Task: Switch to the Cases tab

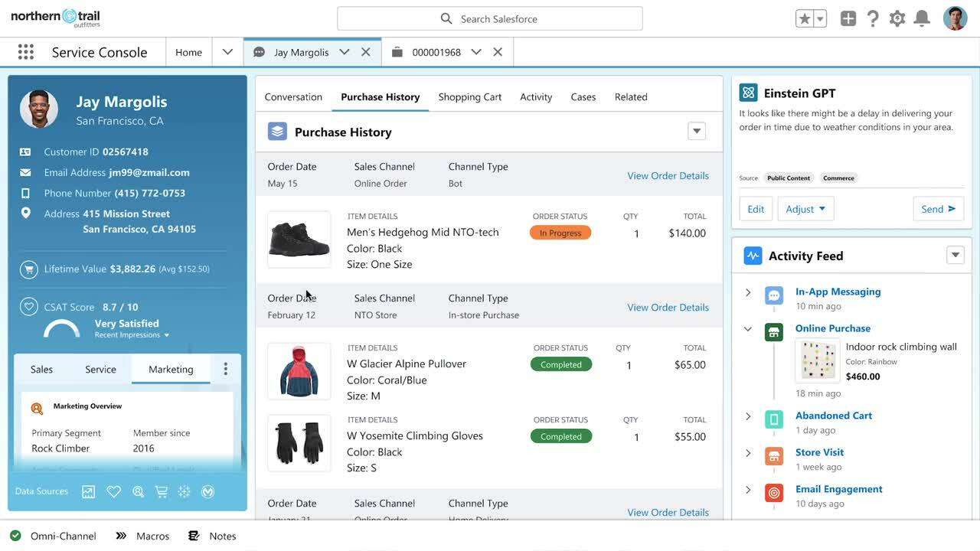Action: (x=583, y=96)
